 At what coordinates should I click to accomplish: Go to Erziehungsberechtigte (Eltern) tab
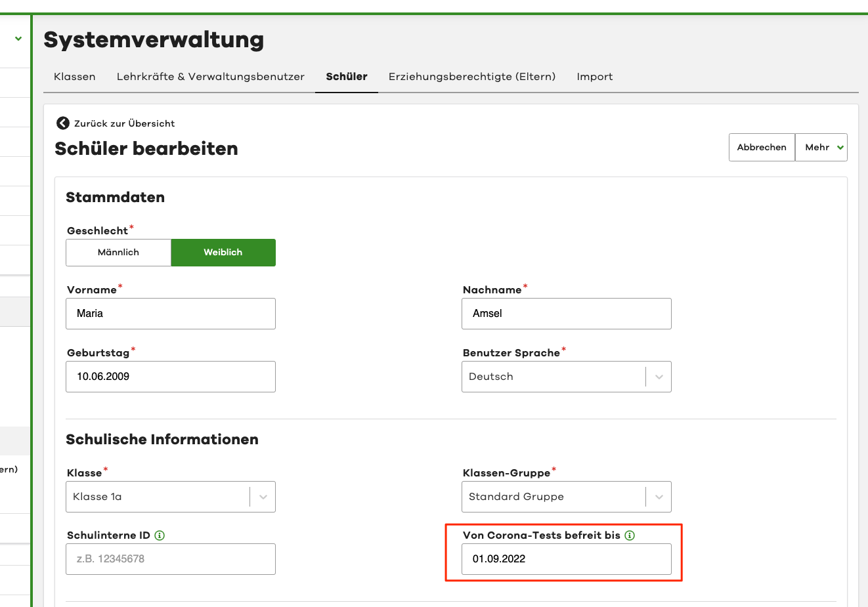(472, 77)
